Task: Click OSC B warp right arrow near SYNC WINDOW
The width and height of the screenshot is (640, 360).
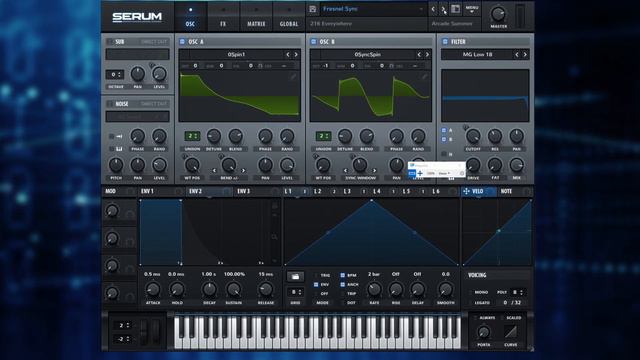Action: [374, 171]
